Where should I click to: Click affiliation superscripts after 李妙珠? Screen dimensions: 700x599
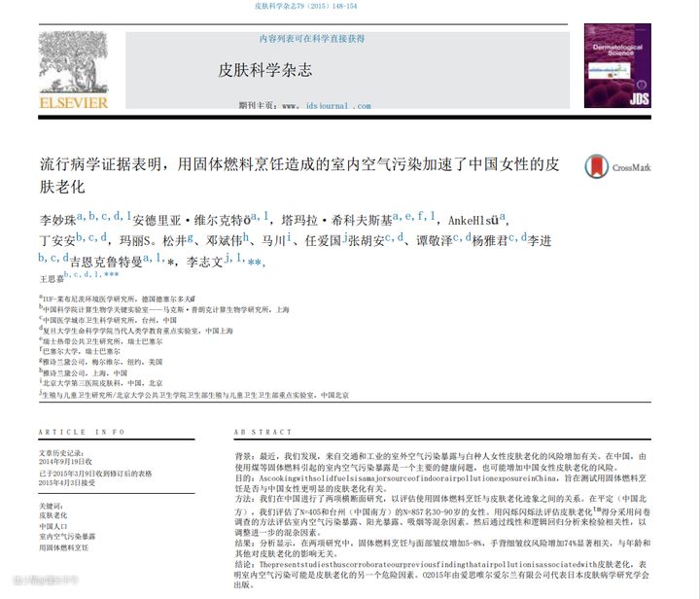click(104, 216)
